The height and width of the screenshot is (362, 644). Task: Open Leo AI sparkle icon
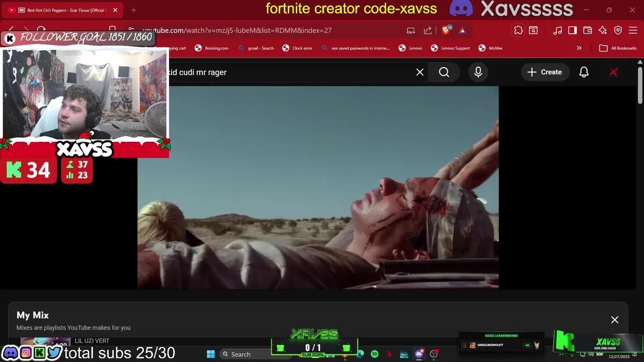[x=603, y=31]
